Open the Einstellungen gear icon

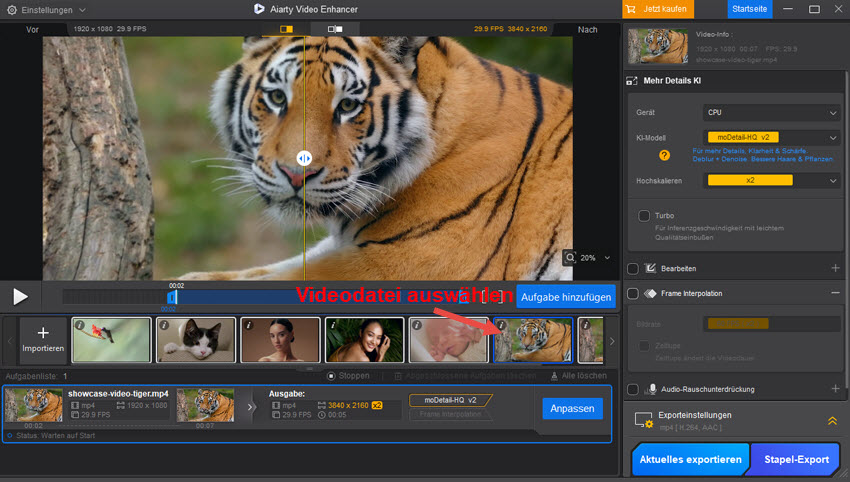[x=11, y=10]
